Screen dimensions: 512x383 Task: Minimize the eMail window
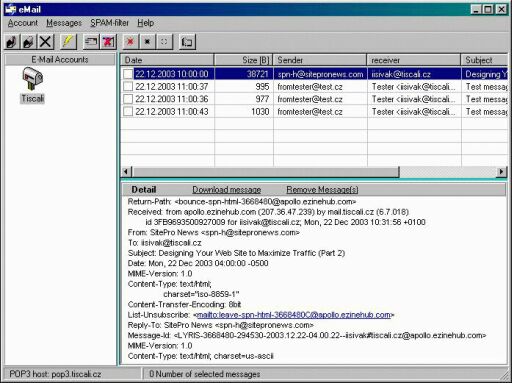click(476, 9)
